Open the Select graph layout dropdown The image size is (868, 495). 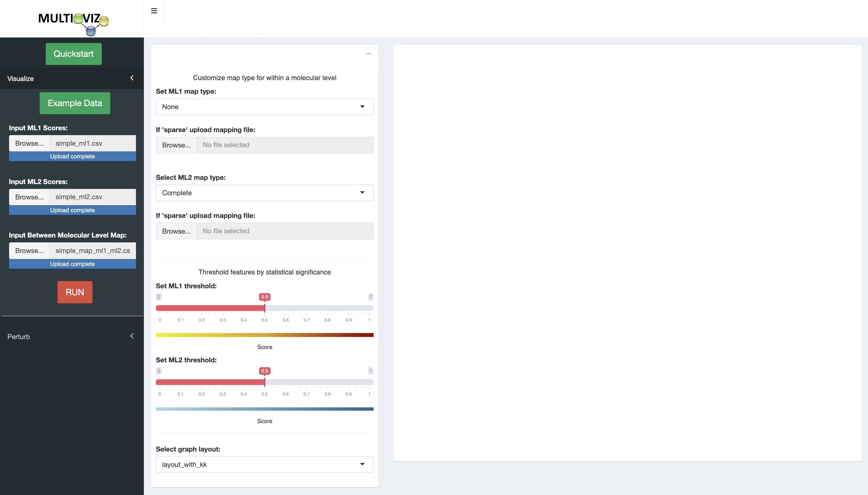coord(264,464)
